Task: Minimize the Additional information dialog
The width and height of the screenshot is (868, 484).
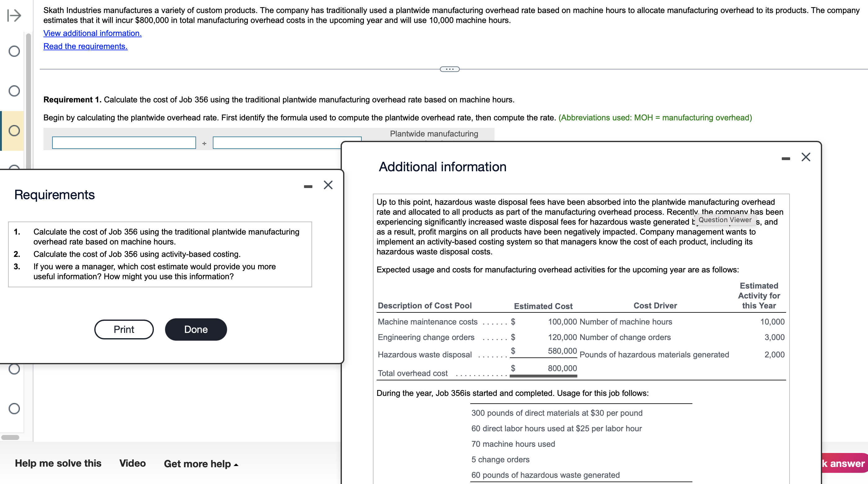Action: (x=785, y=159)
